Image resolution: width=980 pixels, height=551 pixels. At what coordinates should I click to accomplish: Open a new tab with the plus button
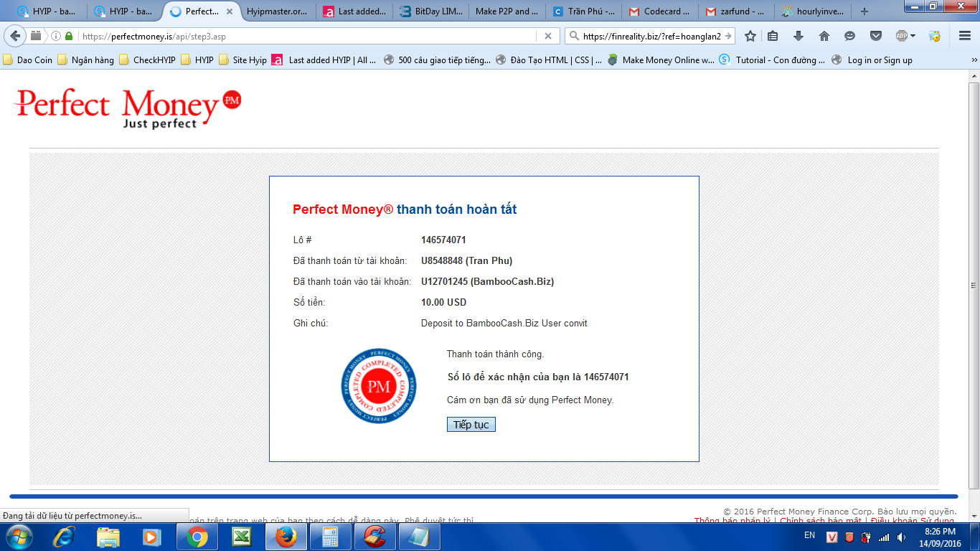pyautogui.click(x=864, y=11)
